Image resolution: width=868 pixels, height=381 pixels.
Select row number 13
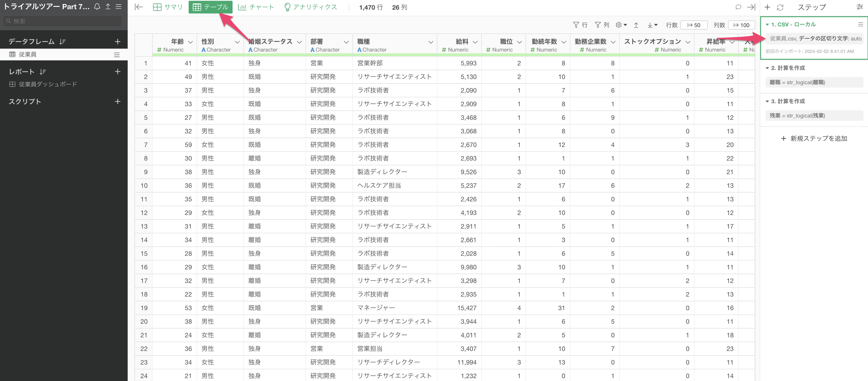[144, 226]
